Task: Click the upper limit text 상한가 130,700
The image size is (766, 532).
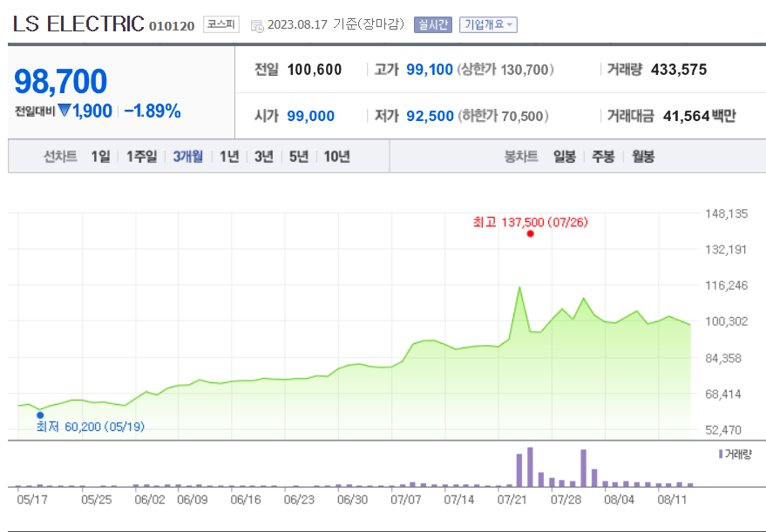Action: click(x=505, y=70)
